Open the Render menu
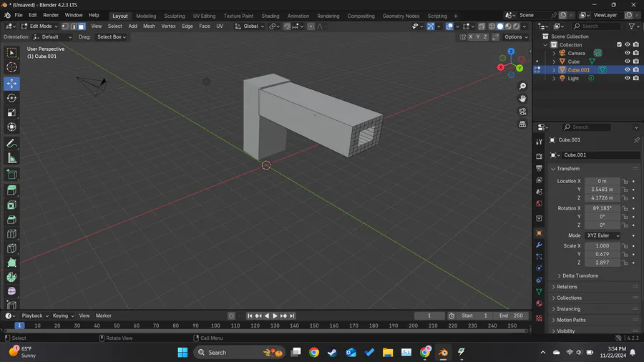The height and width of the screenshot is (362, 644). click(51, 15)
